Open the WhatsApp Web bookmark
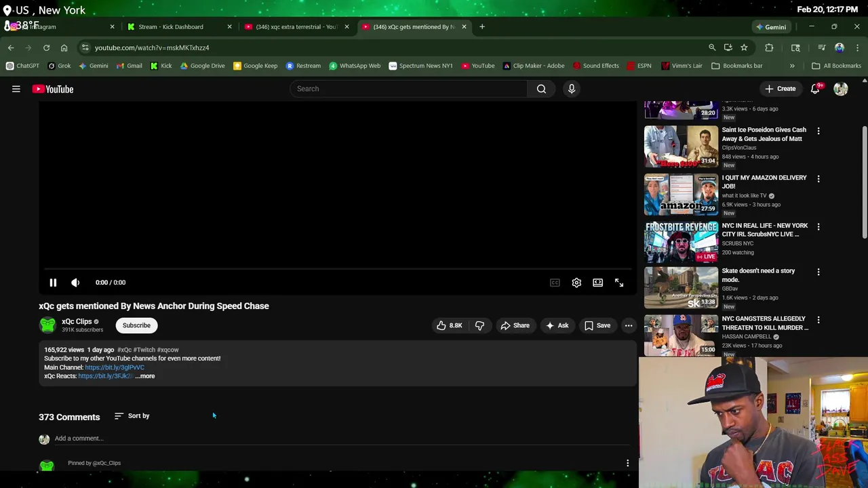This screenshot has width=868, height=488. click(x=355, y=66)
